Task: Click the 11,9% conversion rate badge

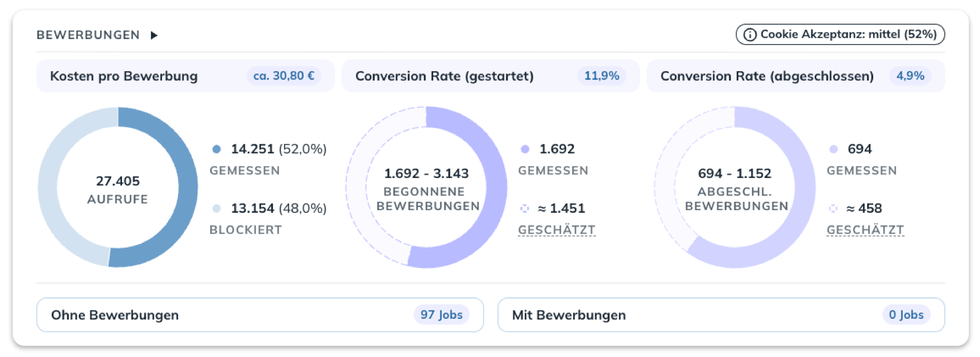Action: [x=602, y=76]
